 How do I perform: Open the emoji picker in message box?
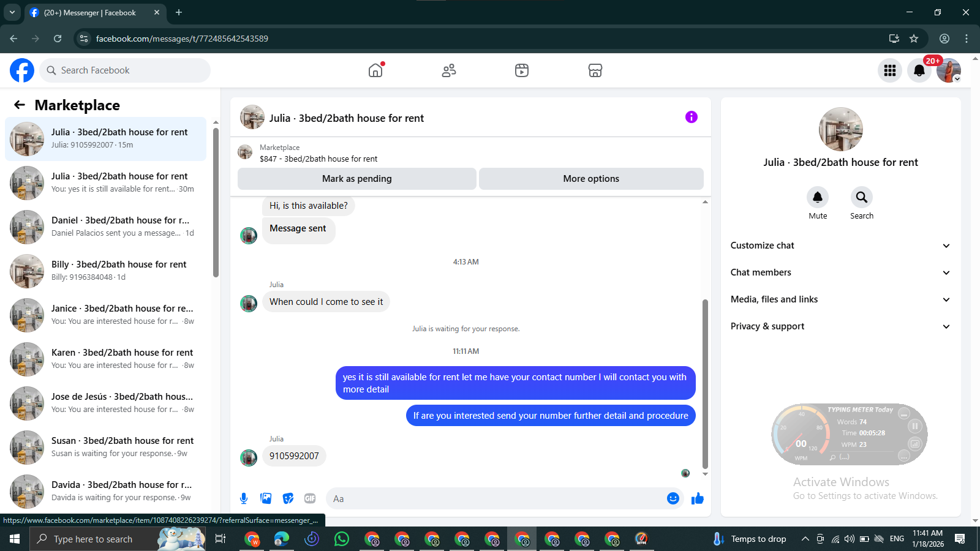coord(673,498)
